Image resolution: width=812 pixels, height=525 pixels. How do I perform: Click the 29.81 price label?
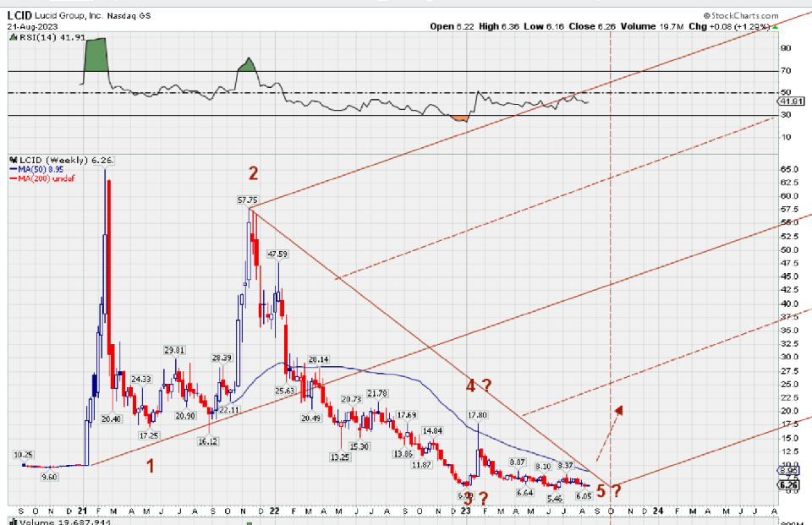174,350
